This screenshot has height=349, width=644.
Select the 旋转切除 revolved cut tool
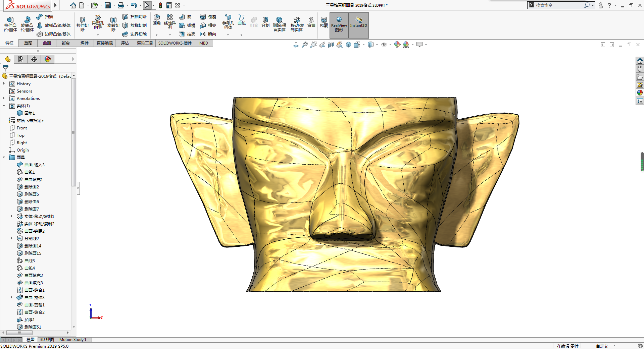tap(113, 24)
